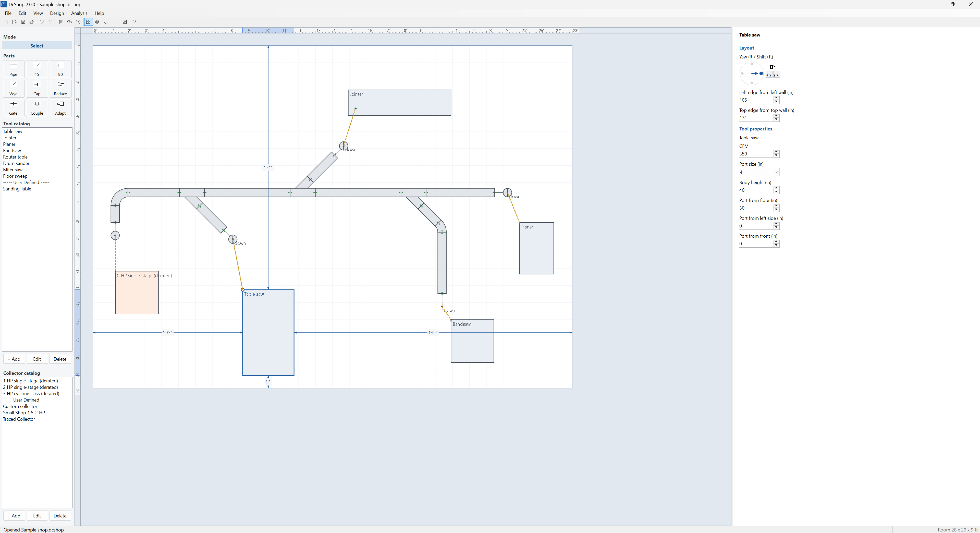Click the Export share-arrow toolbar icon
The width and height of the screenshot is (980, 533).
32,22
